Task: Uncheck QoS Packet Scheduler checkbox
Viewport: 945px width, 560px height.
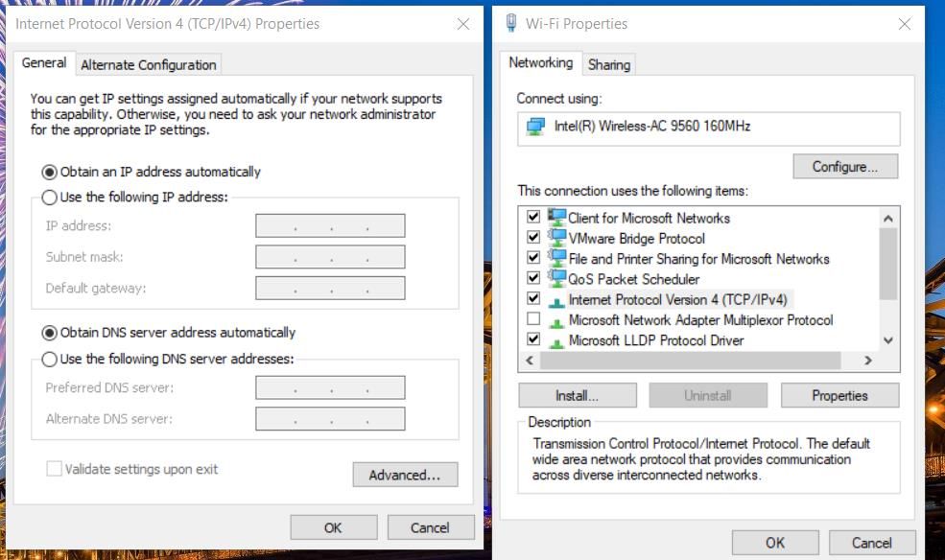Action: 533,277
